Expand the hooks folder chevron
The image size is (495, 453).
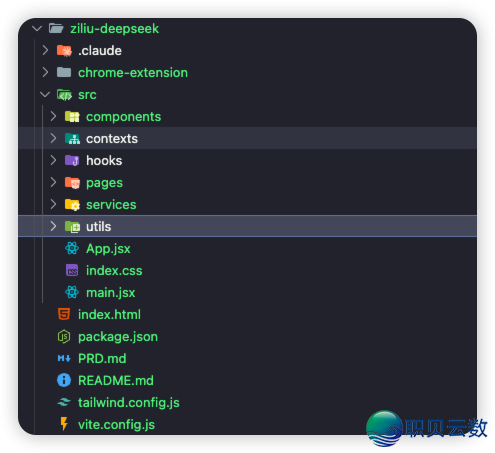[x=53, y=161]
